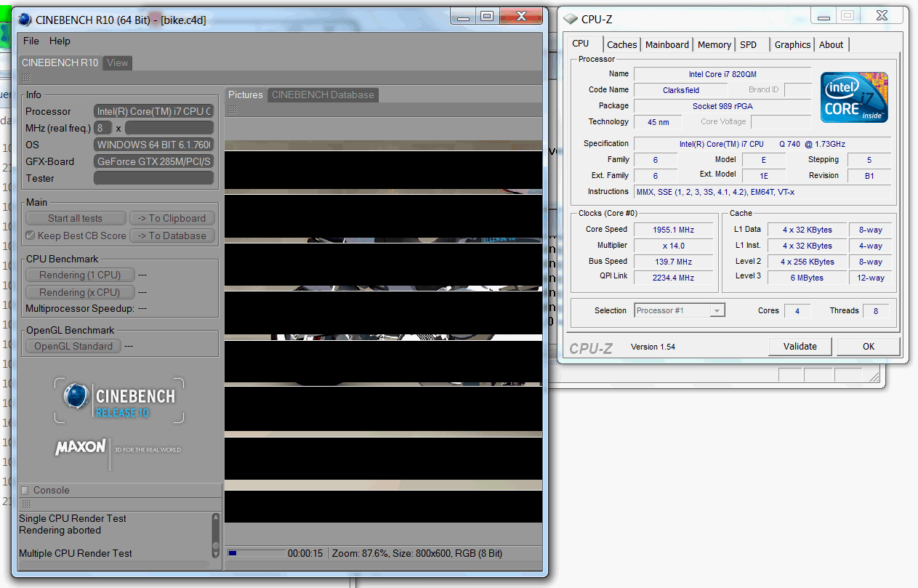
Task: Click the render progress bar
Action: tap(255, 553)
